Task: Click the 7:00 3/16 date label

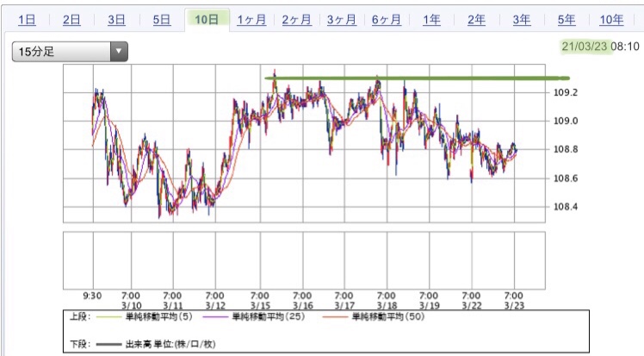Action: [x=302, y=301]
